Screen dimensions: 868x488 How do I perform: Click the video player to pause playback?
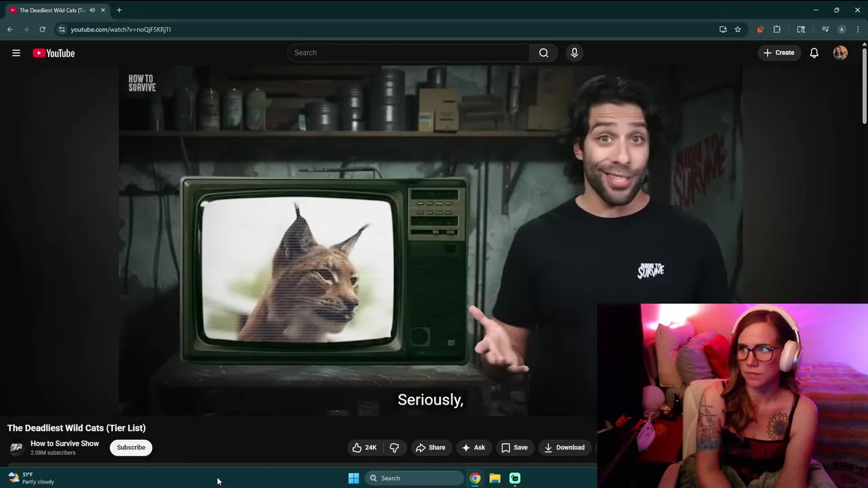point(431,241)
